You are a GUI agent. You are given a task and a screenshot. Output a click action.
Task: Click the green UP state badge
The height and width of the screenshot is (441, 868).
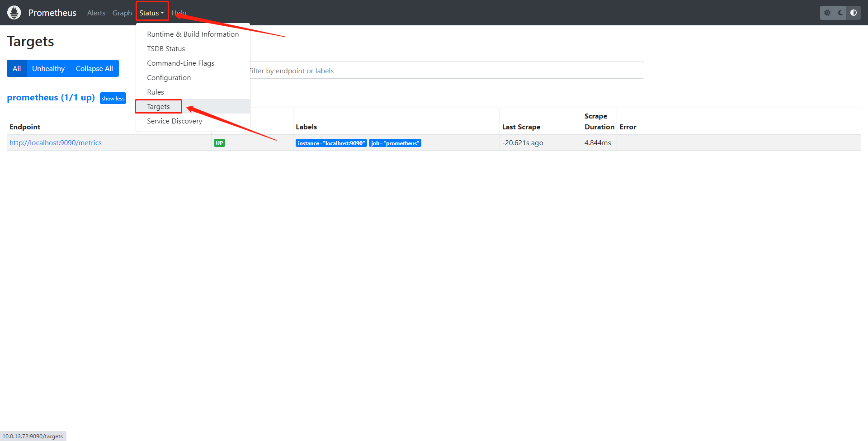point(219,143)
